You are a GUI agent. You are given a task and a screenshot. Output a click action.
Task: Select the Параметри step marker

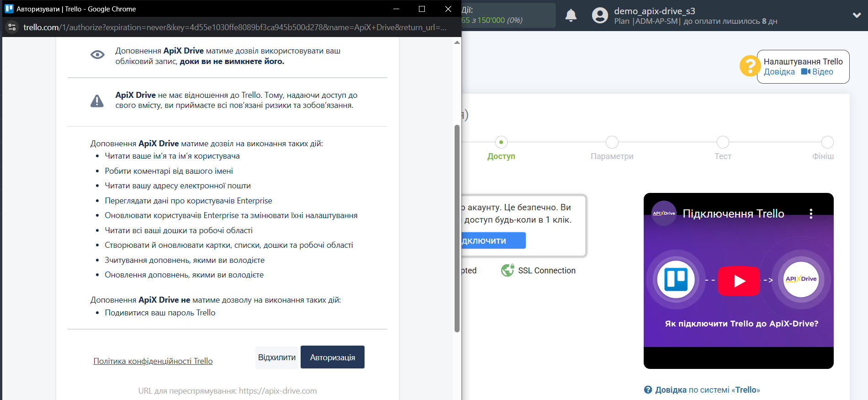click(612, 142)
